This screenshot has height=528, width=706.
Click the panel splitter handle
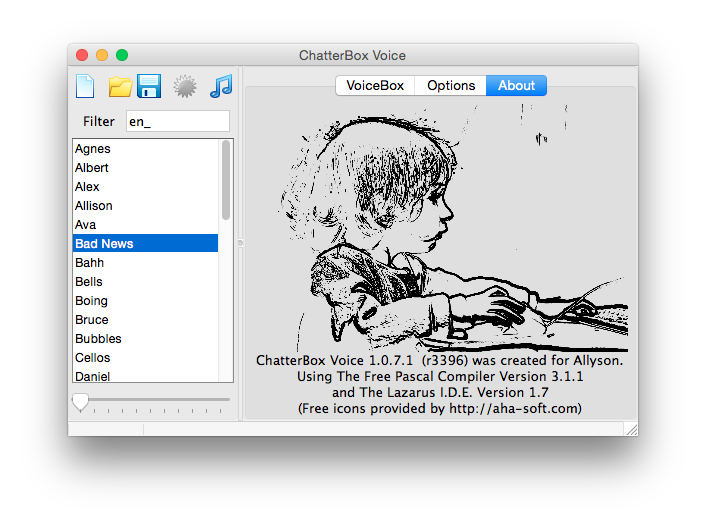tap(239, 243)
